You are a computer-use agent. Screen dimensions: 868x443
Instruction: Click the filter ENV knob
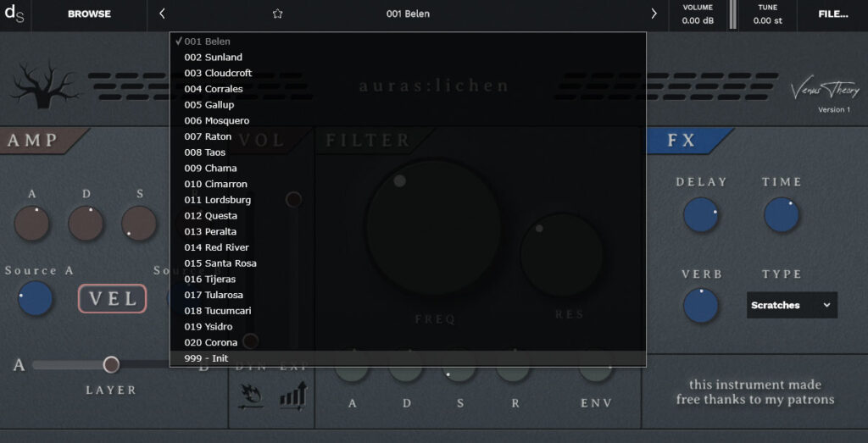596,366
